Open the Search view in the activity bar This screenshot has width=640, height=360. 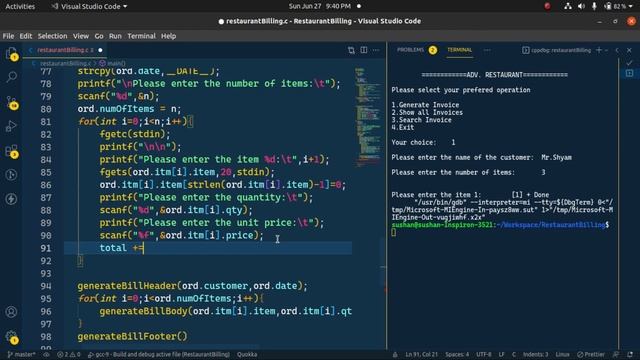(11, 77)
